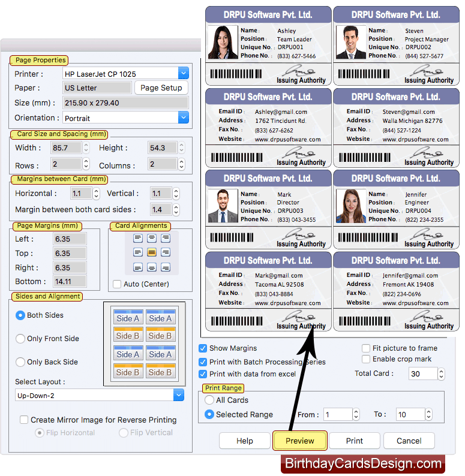Viewport: 465px width, 476px height.
Task: Click the Sides layout preview diagram
Action: [145, 344]
